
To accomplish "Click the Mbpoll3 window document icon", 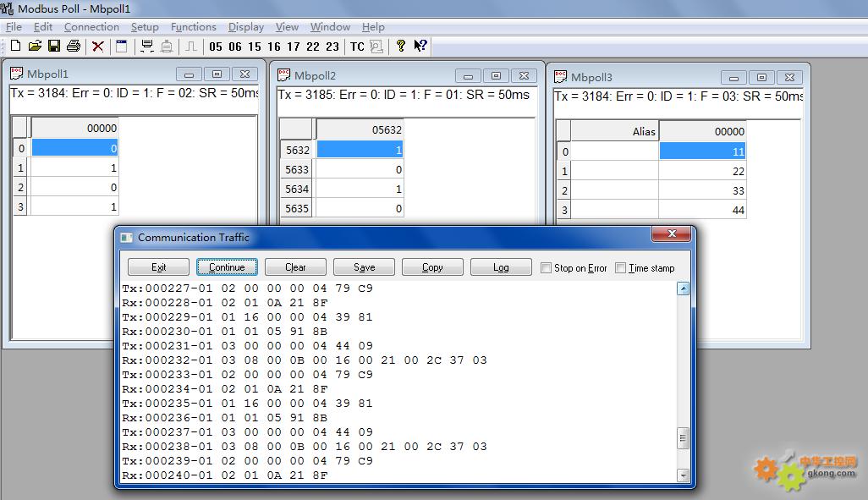I will [x=561, y=76].
